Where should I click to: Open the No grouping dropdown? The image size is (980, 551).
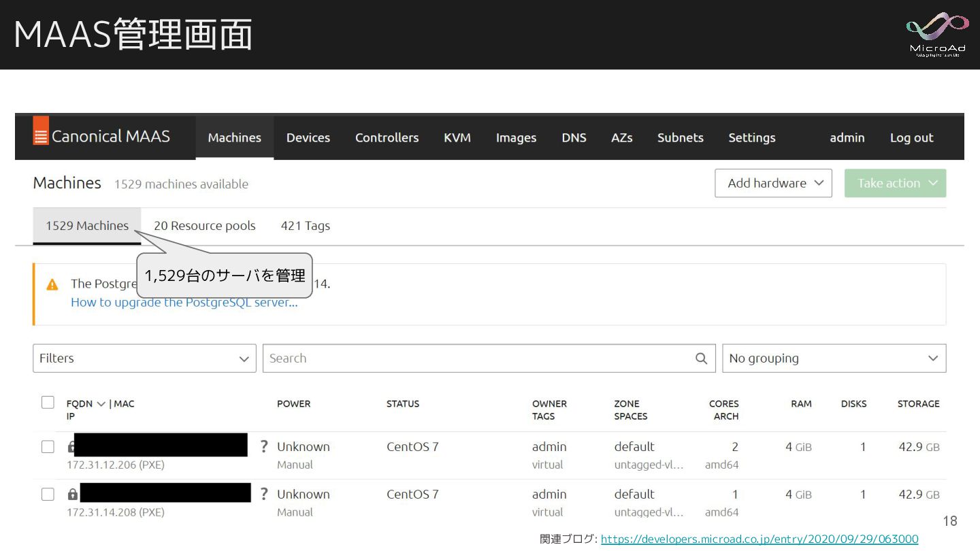tap(834, 358)
